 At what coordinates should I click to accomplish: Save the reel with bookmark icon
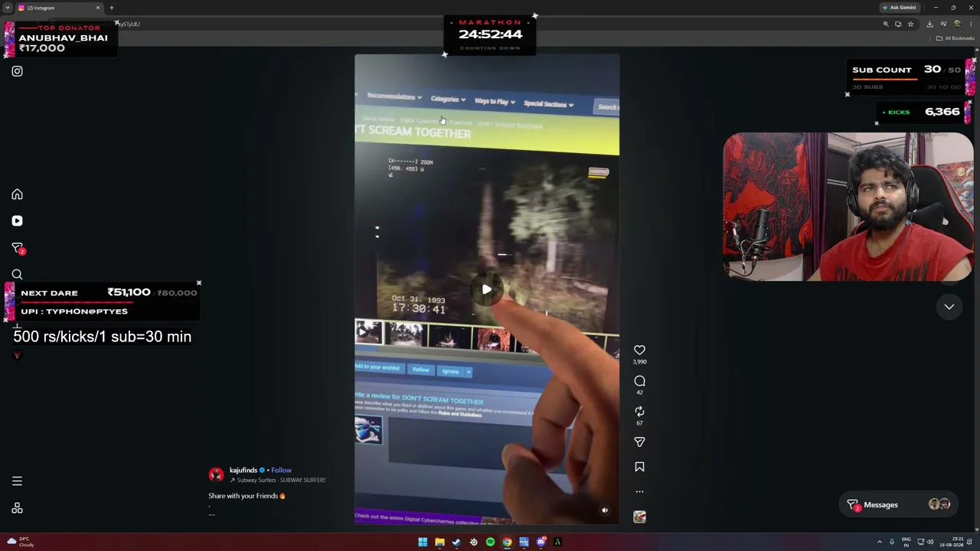(639, 467)
